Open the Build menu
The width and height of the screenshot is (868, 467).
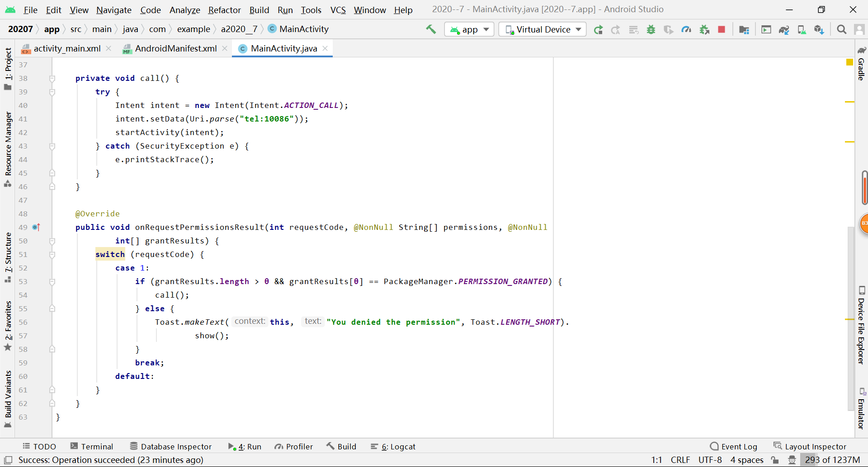click(259, 10)
